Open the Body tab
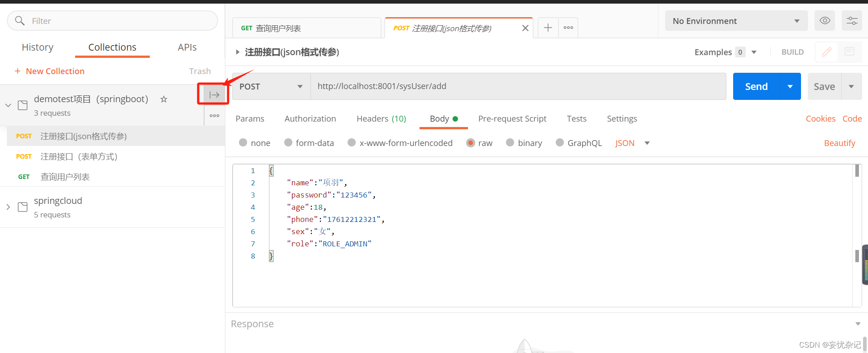Viewport: 868px width, 353px height. pyautogui.click(x=444, y=118)
